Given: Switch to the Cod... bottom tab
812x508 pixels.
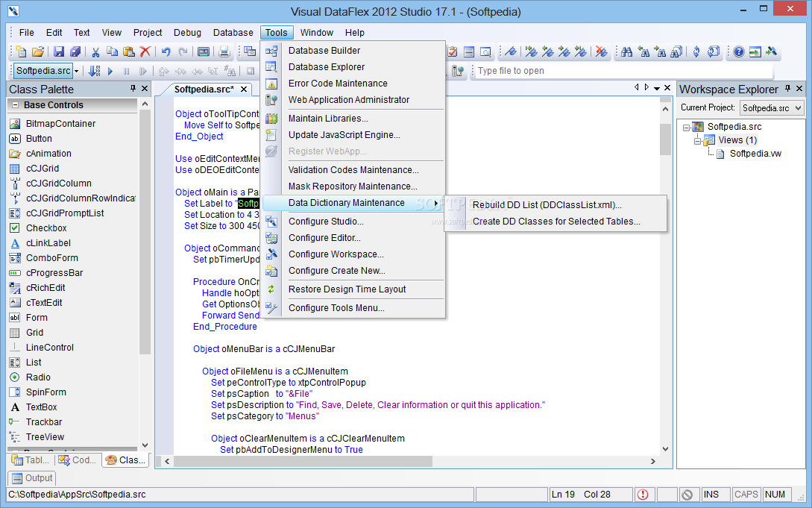Looking at the screenshot, I should [78, 460].
